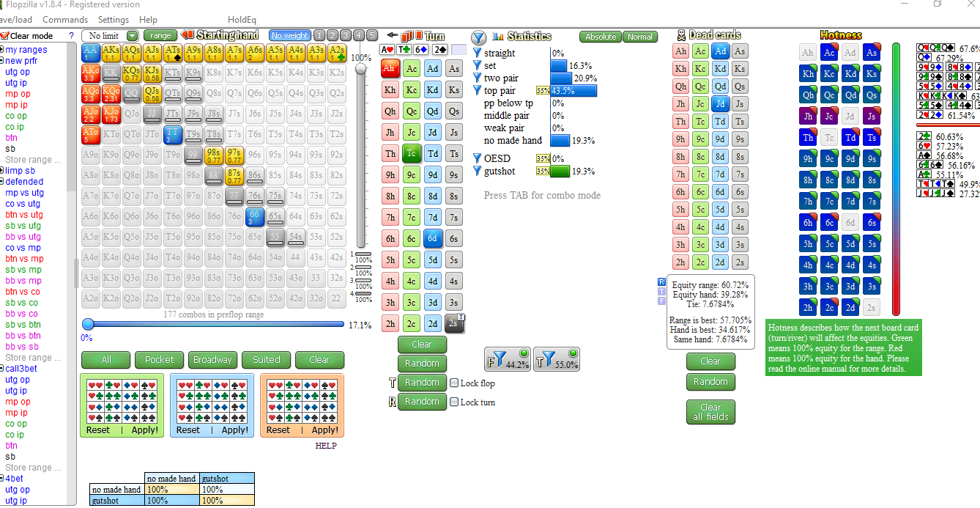The width and height of the screenshot is (980, 508).
Task: Toggle the Clear mode checkbox
Action: click(4, 36)
